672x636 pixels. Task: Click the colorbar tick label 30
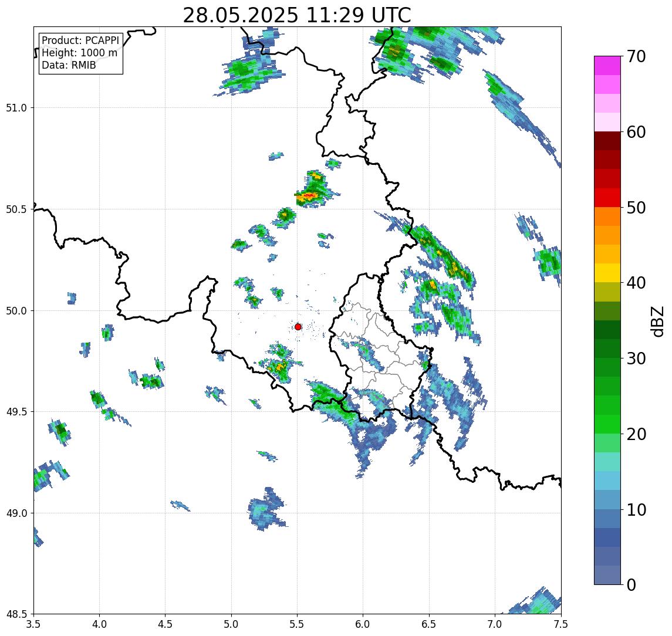(x=636, y=358)
